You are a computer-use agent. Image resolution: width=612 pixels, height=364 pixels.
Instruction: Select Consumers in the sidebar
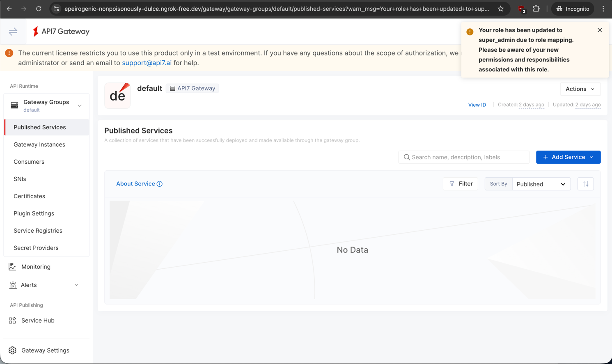(29, 162)
